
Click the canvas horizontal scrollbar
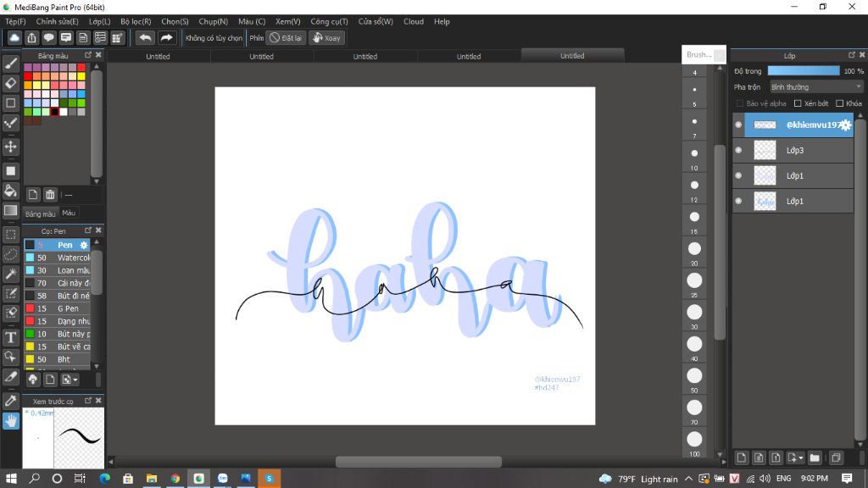click(x=419, y=462)
